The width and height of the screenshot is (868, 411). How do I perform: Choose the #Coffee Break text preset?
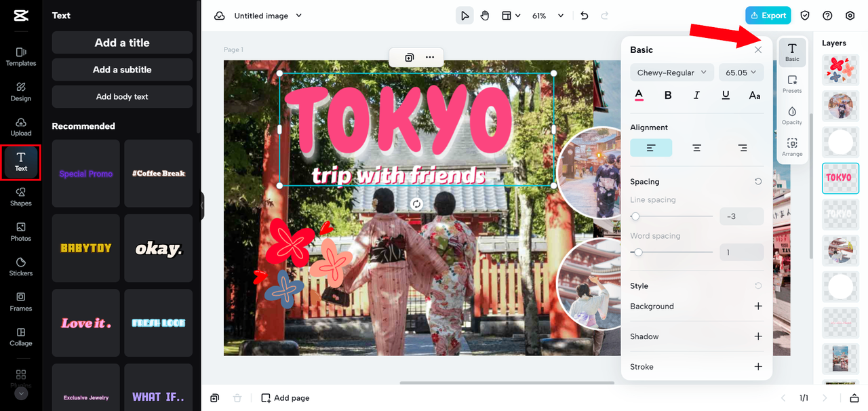[x=159, y=174]
